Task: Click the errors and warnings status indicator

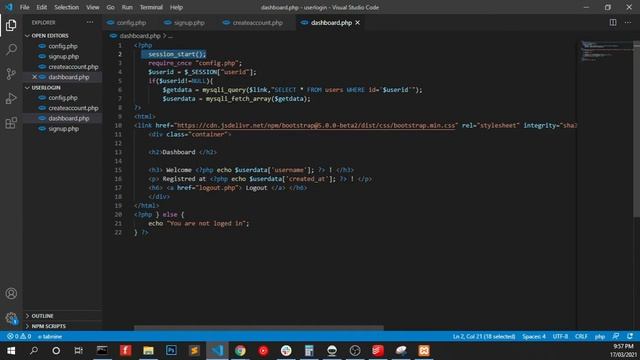Action: [19, 336]
